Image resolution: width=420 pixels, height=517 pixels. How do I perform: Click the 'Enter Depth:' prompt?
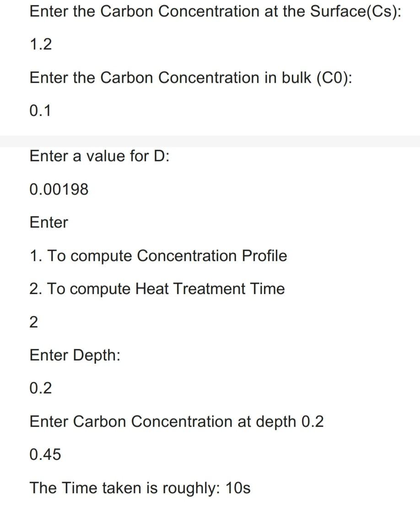pyautogui.click(x=75, y=356)
